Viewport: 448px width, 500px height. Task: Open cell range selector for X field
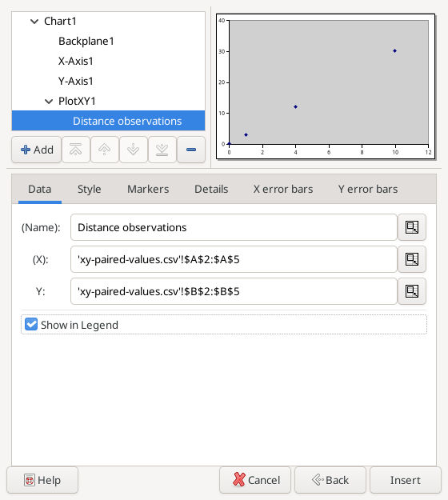tap(412, 259)
